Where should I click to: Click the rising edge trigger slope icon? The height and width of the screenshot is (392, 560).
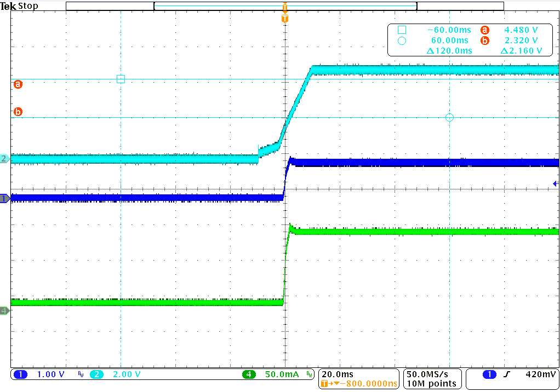coord(506,374)
